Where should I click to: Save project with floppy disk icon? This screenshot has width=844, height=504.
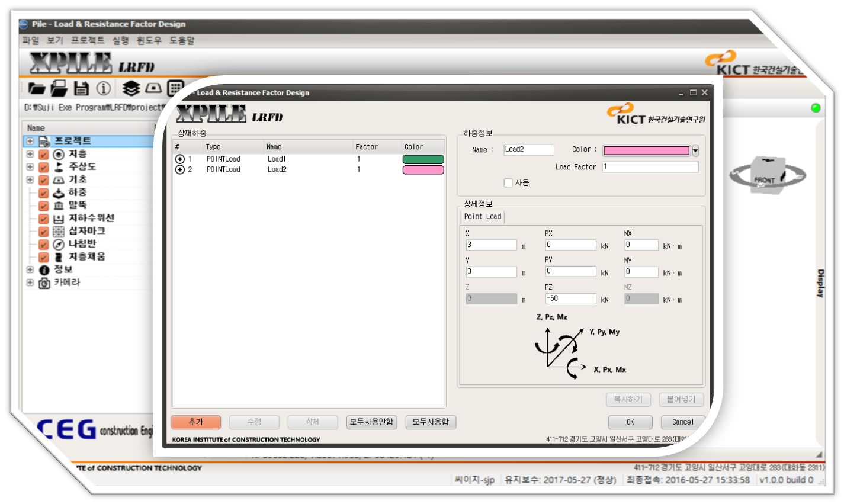81,89
